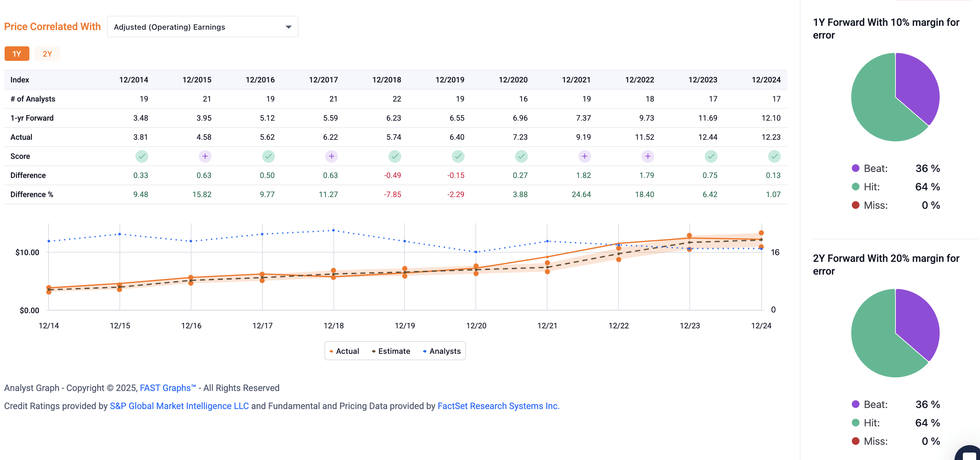
Task: Click the 12/2017 purple plus score icon
Action: point(332,156)
